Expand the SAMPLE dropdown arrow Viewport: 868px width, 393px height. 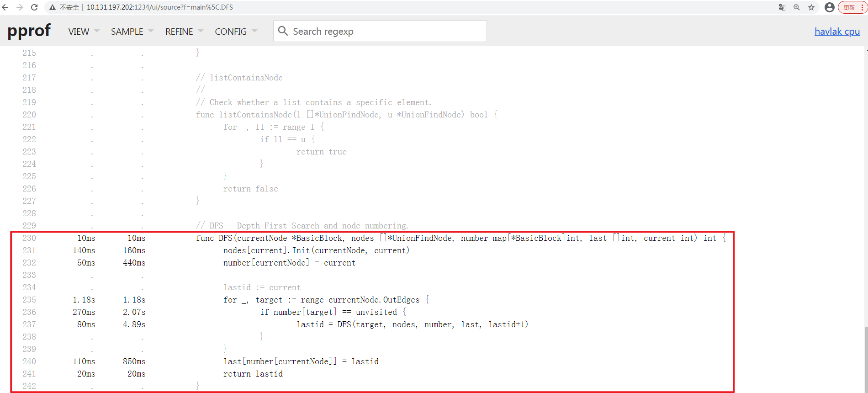point(151,31)
